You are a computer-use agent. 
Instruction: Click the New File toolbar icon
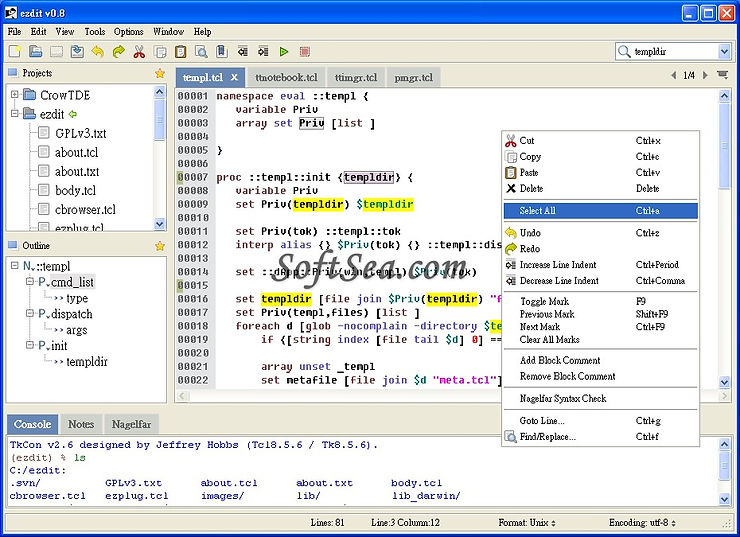pyautogui.click(x=15, y=51)
